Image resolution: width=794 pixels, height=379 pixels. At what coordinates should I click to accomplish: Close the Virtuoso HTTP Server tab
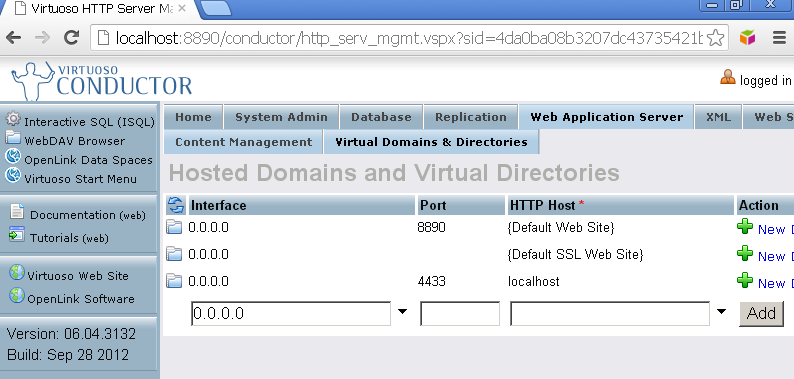(182, 9)
